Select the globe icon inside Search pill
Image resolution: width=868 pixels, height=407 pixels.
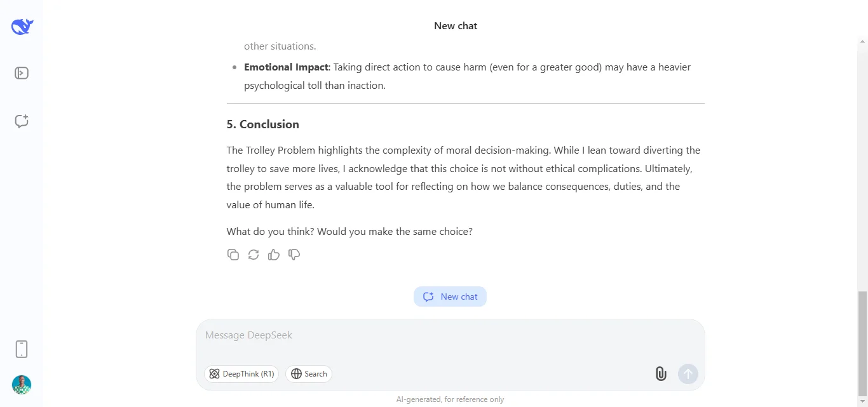click(x=295, y=373)
